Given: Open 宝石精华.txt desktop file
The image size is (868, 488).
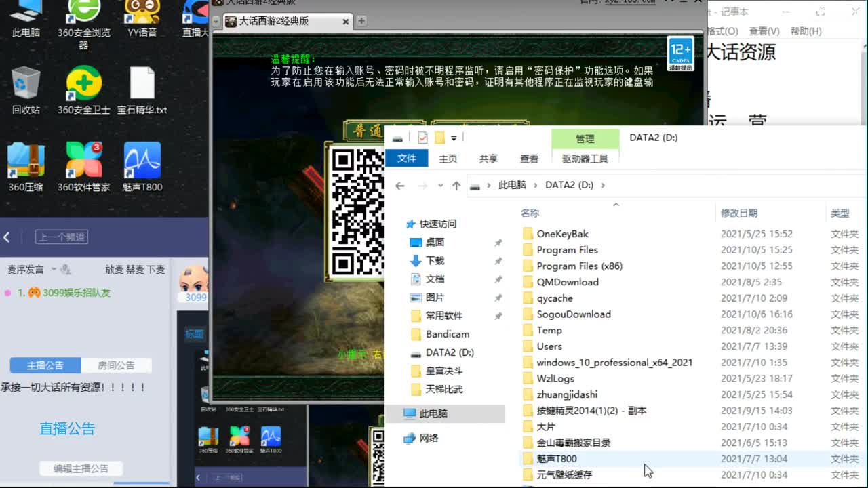Looking at the screenshot, I should pos(142,90).
